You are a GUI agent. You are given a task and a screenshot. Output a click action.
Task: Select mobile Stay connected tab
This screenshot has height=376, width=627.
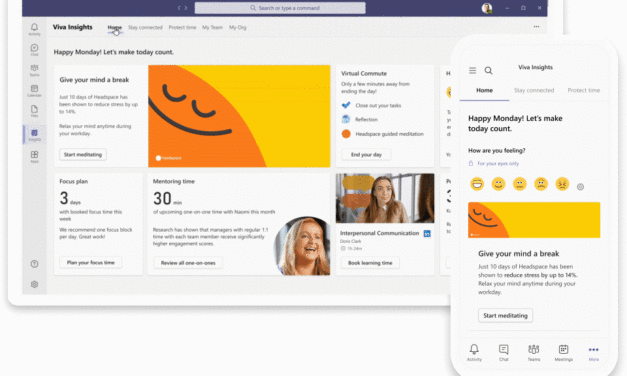point(534,90)
